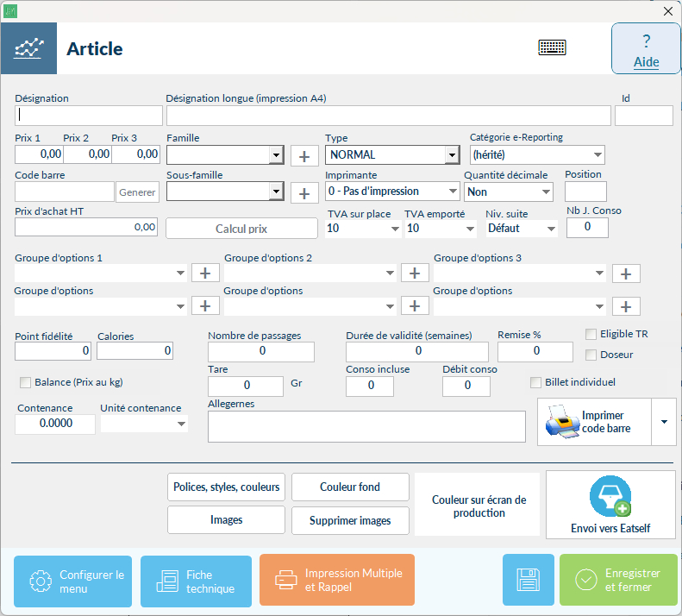
Task: Click the Article chart icon in header
Action: coord(28,48)
